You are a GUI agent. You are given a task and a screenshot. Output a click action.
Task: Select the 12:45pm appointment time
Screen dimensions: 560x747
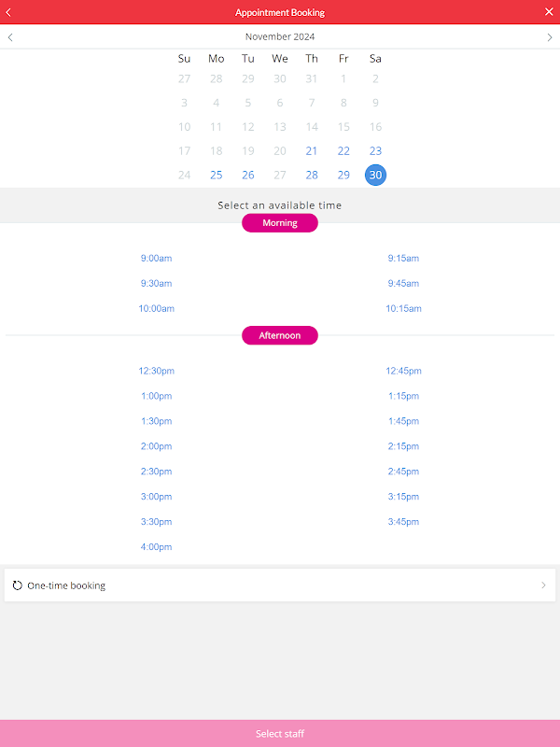click(x=403, y=371)
